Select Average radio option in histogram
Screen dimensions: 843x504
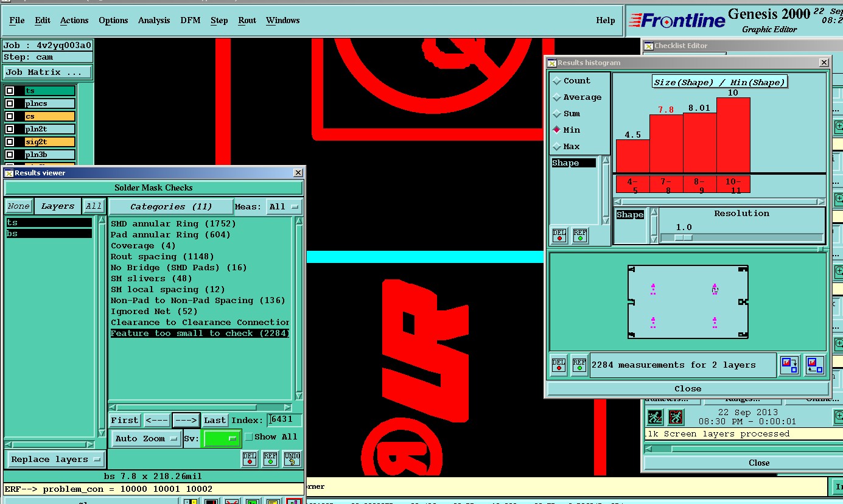[556, 97]
